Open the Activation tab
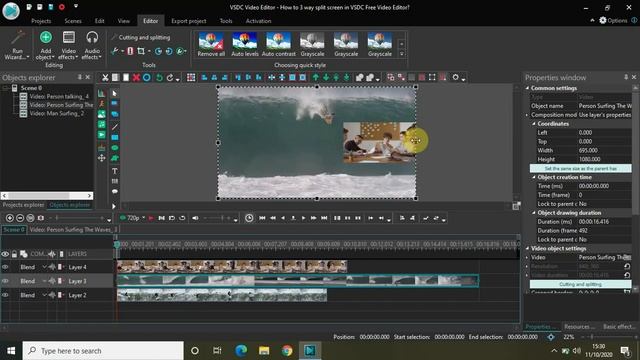This screenshot has height=360, width=640. tap(258, 21)
